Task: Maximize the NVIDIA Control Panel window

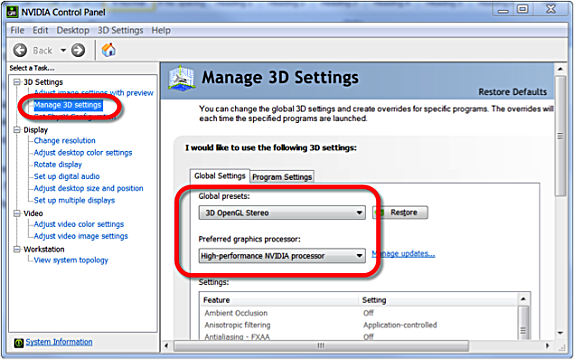Action: (x=523, y=10)
